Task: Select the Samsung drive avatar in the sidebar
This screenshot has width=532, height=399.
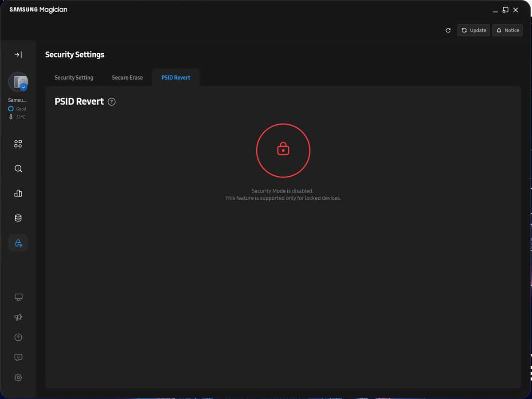Action: pyautogui.click(x=18, y=82)
